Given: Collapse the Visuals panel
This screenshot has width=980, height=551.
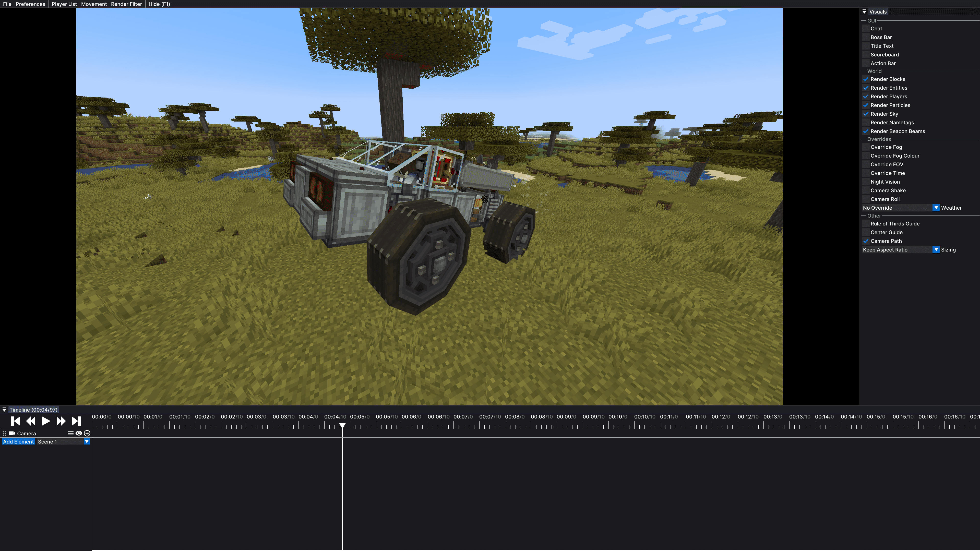Looking at the screenshot, I should (864, 12).
